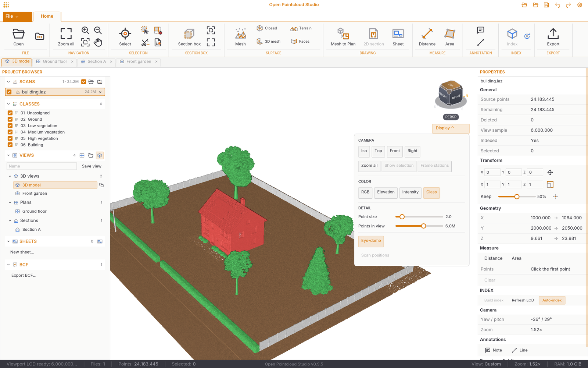
Task: Click Refresh LOD in Index
Action: (x=523, y=300)
